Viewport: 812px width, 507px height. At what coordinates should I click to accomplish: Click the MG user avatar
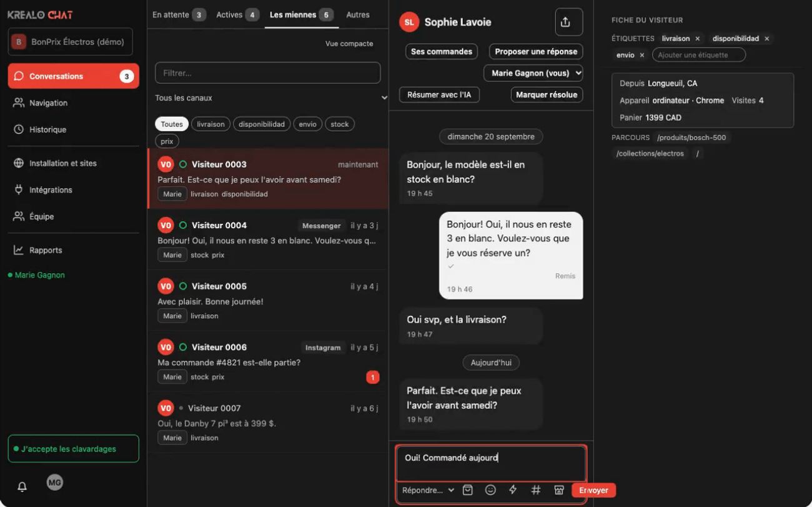click(55, 482)
